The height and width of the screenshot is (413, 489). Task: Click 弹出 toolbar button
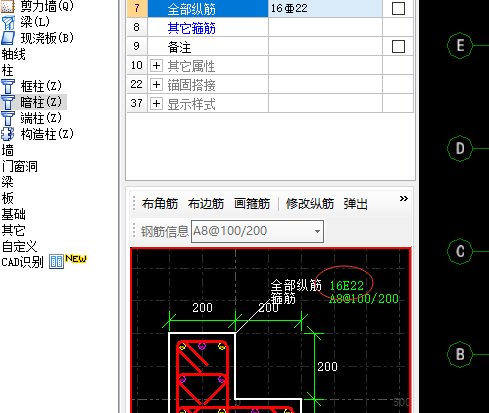355,203
